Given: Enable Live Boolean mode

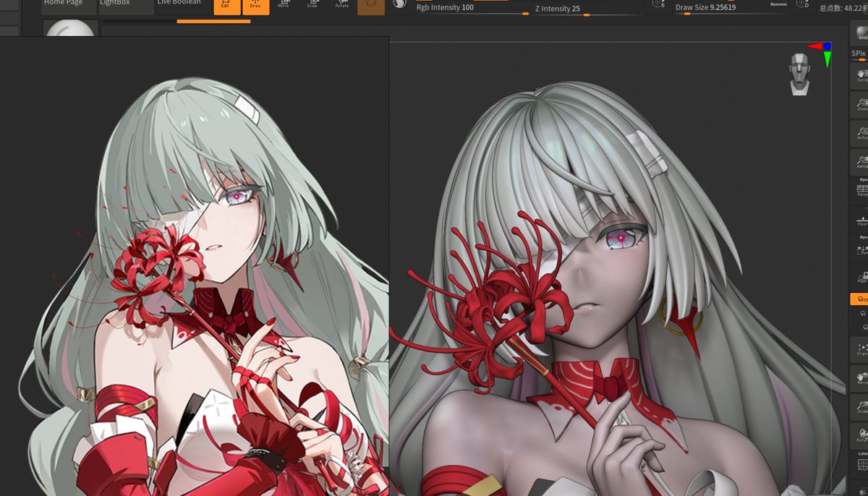Looking at the screenshot, I should click(179, 2).
